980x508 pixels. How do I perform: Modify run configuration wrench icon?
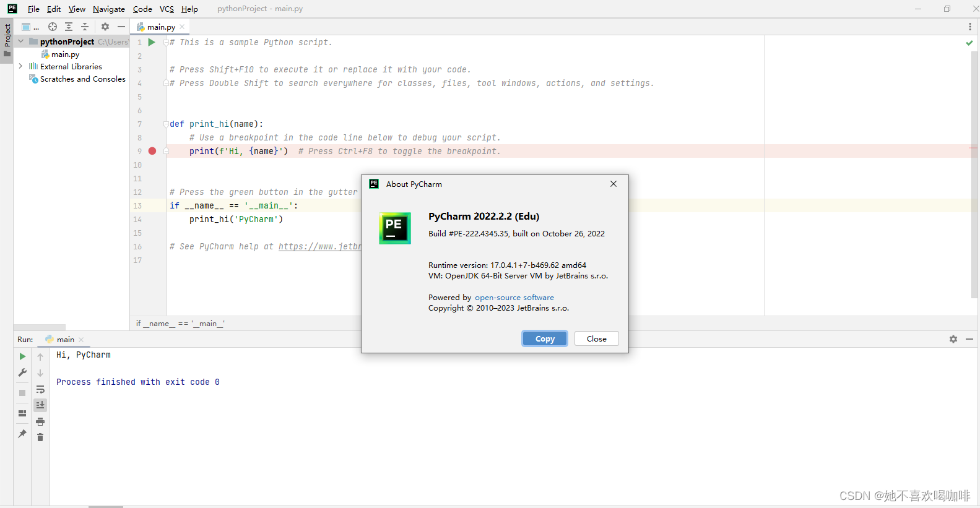pyautogui.click(x=22, y=372)
